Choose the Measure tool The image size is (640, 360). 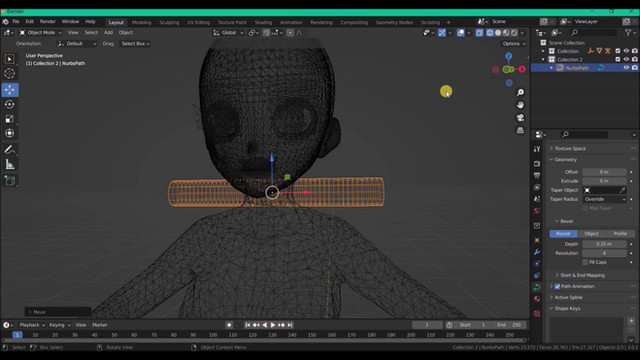[10, 165]
